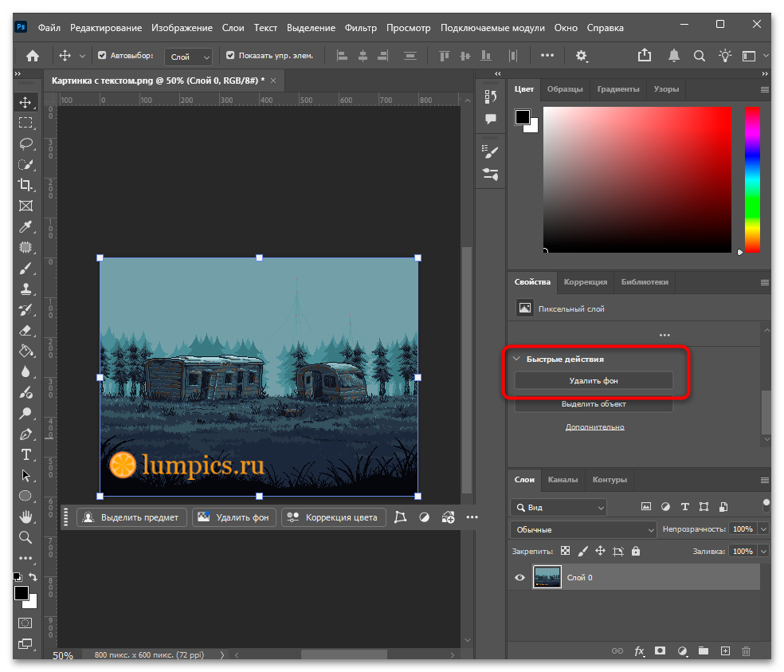Open the Дополнительно link

pos(594,426)
